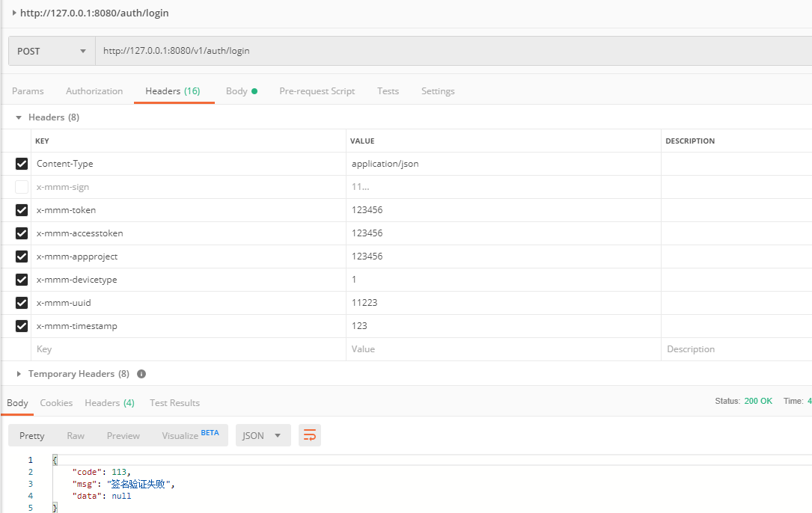
Task: Switch to Raw response view
Action: coord(76,436)
